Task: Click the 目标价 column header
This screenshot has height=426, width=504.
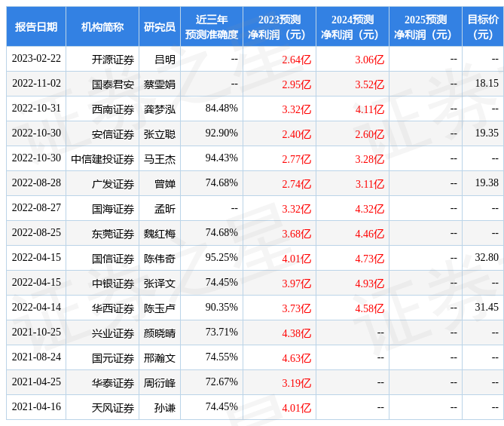Action: coord(483,26)
